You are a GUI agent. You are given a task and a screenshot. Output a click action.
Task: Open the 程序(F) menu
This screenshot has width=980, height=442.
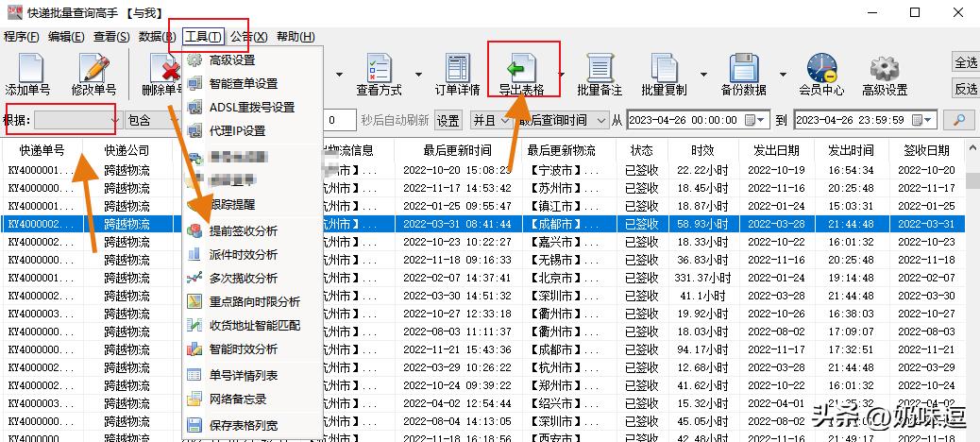tap(22, 37)
